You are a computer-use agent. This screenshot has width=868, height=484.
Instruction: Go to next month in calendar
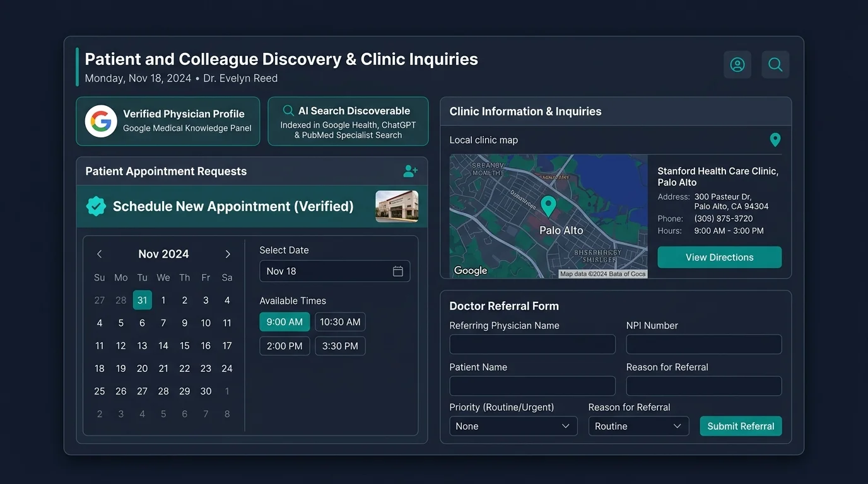tap(228, 254)
